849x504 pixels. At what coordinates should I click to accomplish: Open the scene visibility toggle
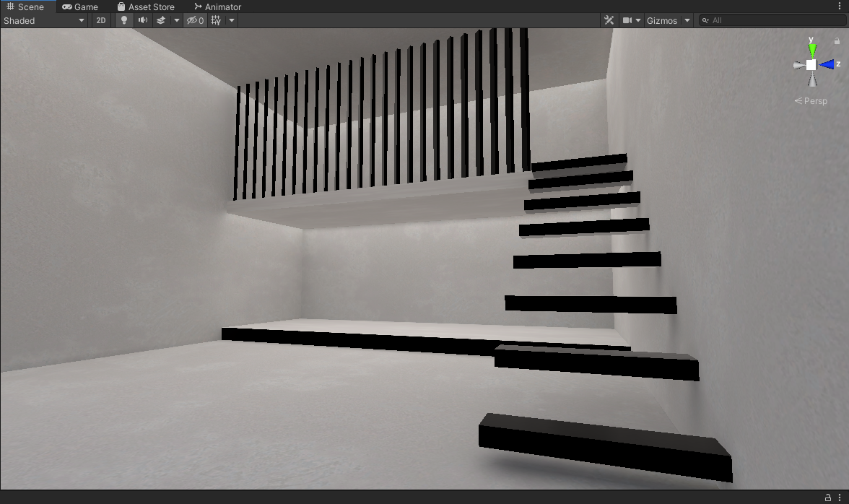[195, 20]
